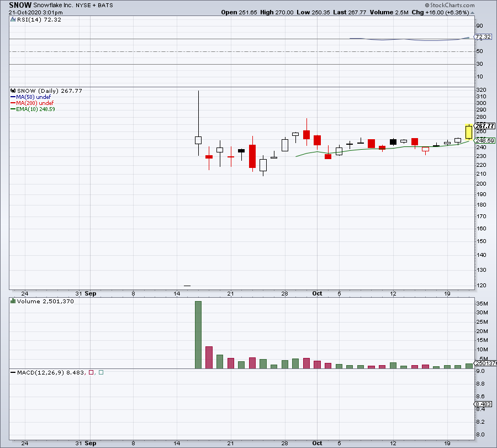Image resolution: width=497 pixels, height=448 pixels.
Task: Click the High 270.00 header value
Action: click(277, 12)
